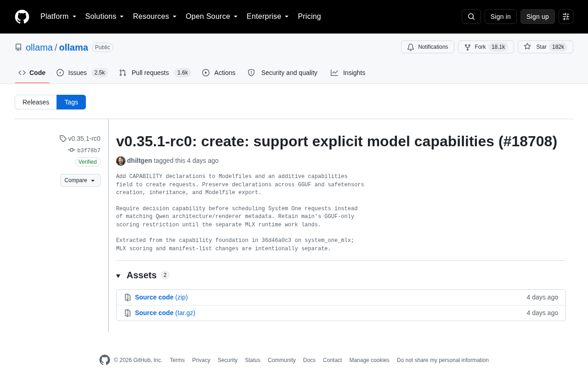
Task: Select the Tags view button
Action: coord(71,102)
